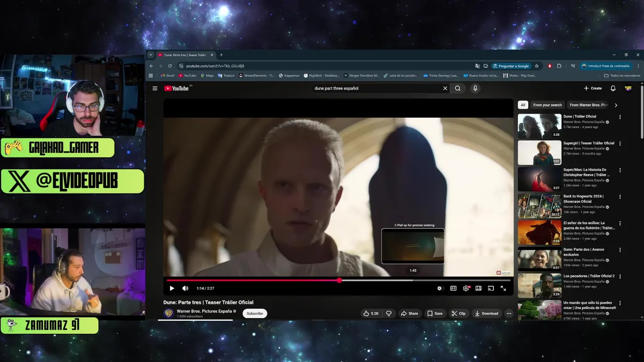The height and width of the screenshot is (362, 644).
Task: Save the video to a playlist
Action: pos(435,314)
